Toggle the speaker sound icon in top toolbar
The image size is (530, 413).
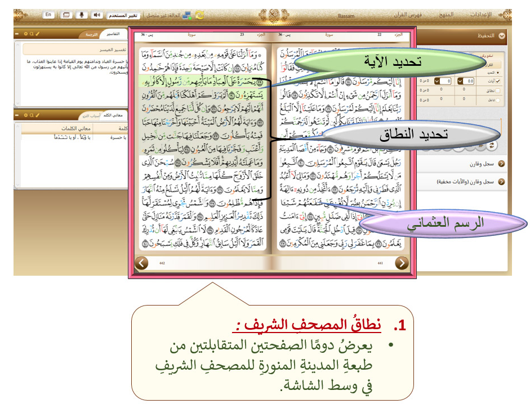coord(97,15)
